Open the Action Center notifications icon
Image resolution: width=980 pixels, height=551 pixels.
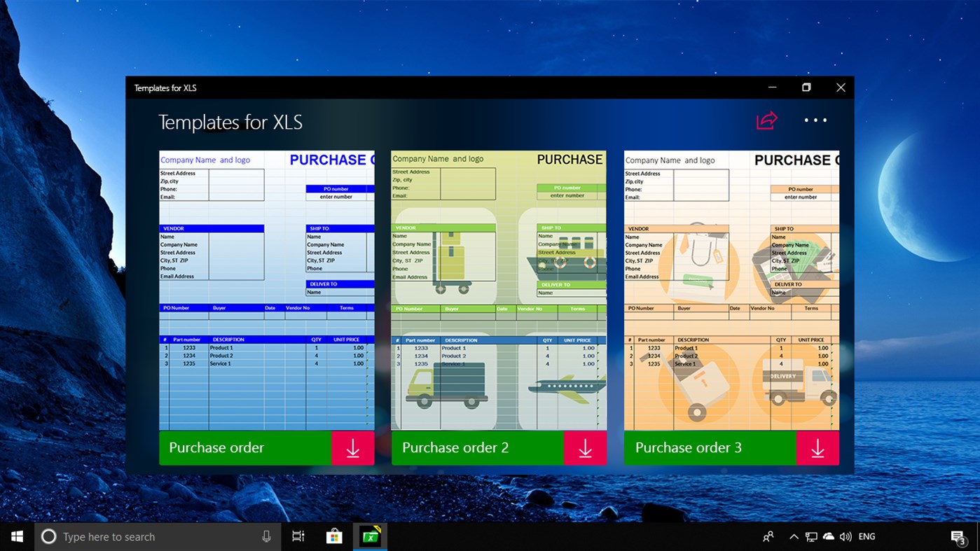(958, 536)
